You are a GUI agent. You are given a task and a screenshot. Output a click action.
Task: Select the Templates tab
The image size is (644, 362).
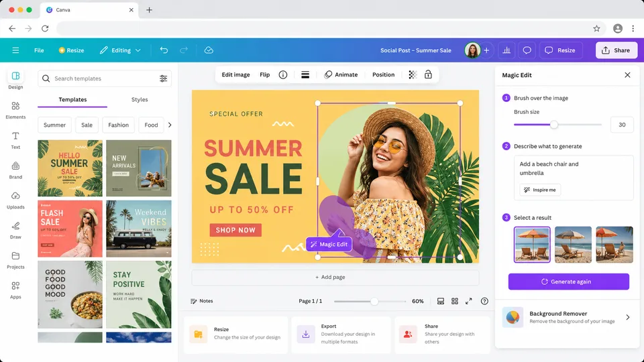click(72, 99)
